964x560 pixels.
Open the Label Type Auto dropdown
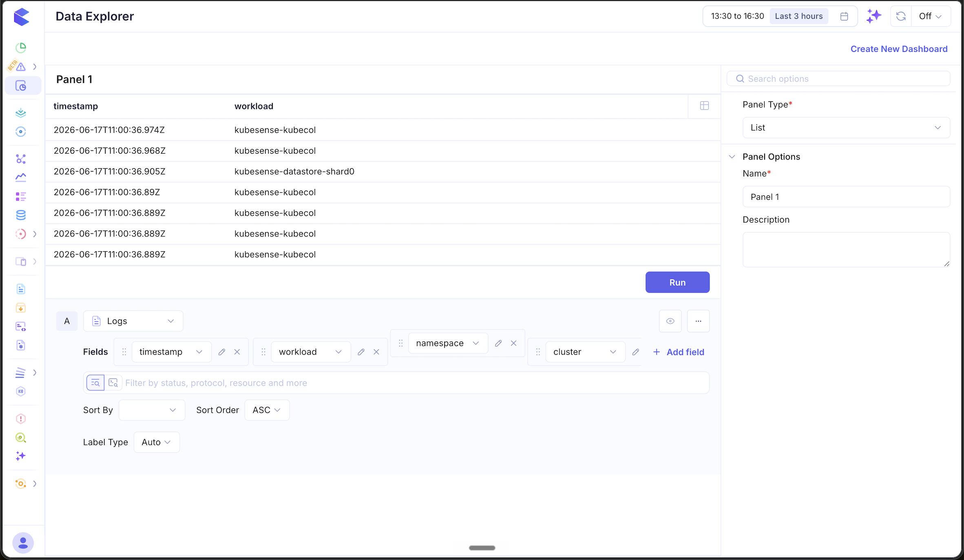click(x=157, y=442)
